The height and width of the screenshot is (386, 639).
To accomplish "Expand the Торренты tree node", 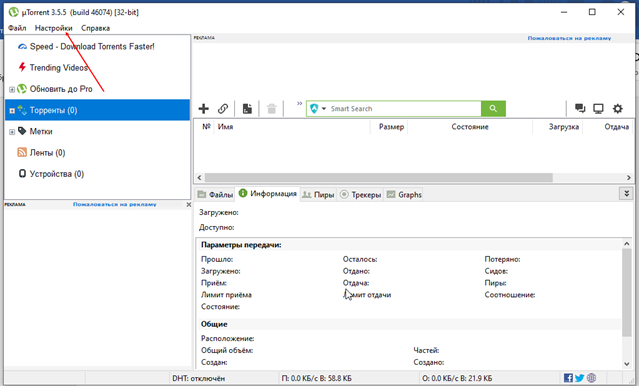I will pyautogui.click(x=12, y=110).
